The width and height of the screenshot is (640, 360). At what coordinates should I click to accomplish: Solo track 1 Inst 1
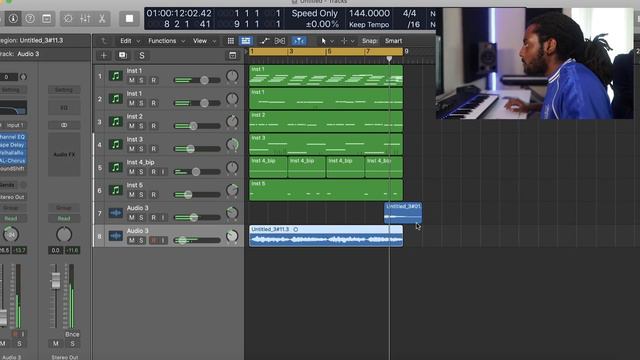(x=141, y=80)
